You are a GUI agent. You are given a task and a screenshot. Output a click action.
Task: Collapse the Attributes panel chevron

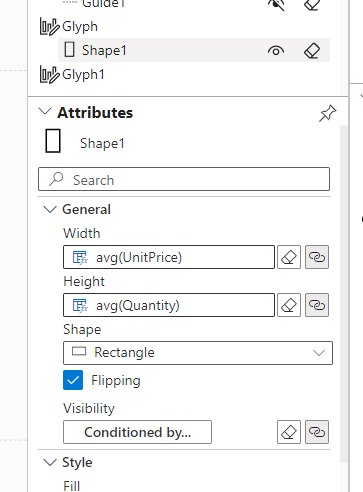[x=45, y=111]
